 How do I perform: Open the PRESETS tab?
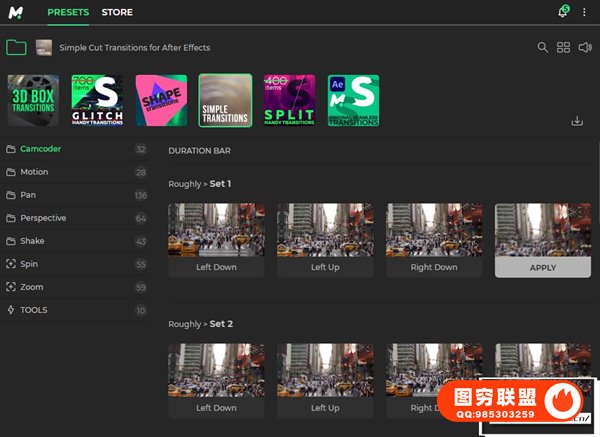point(68,12)
